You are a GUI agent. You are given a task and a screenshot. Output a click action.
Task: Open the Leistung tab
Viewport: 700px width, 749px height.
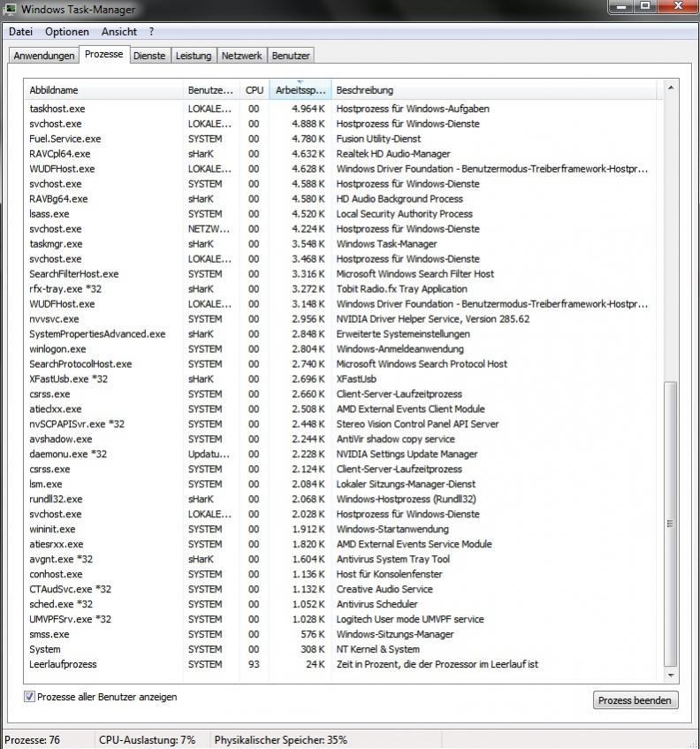point(194,56)
